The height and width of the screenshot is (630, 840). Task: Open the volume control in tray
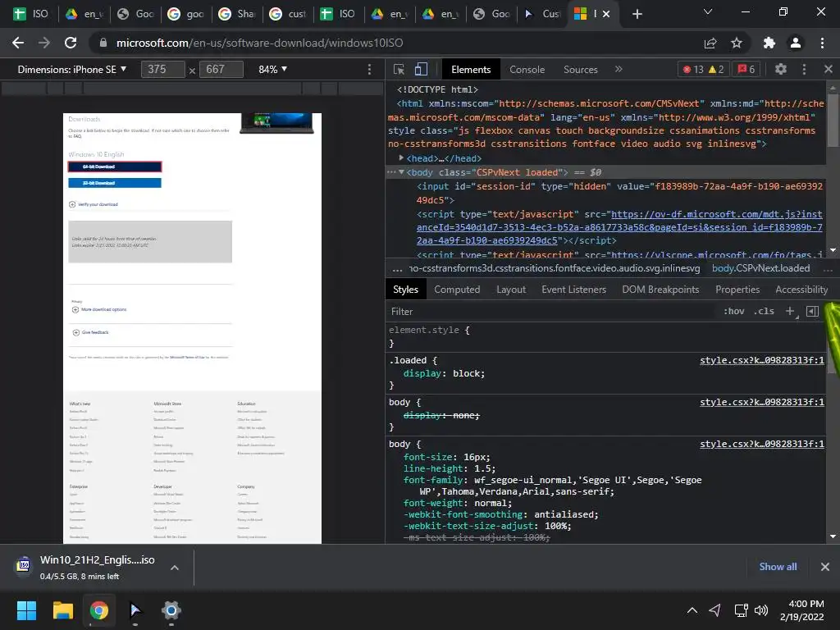(x=761, y=610)
